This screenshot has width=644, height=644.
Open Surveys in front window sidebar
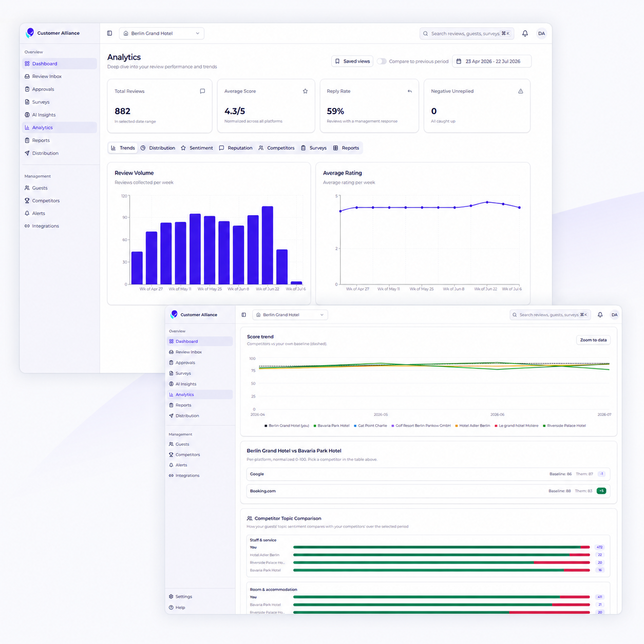tap(200, 373)
